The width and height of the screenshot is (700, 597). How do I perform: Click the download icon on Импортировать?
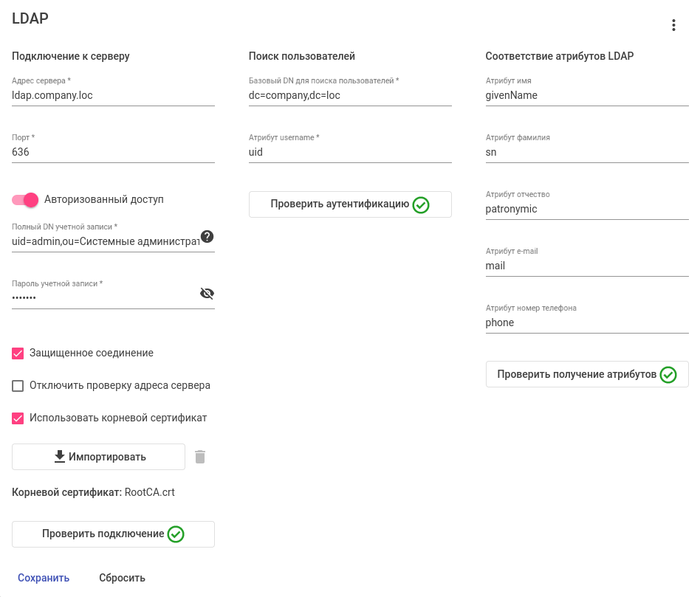point(60,457)
